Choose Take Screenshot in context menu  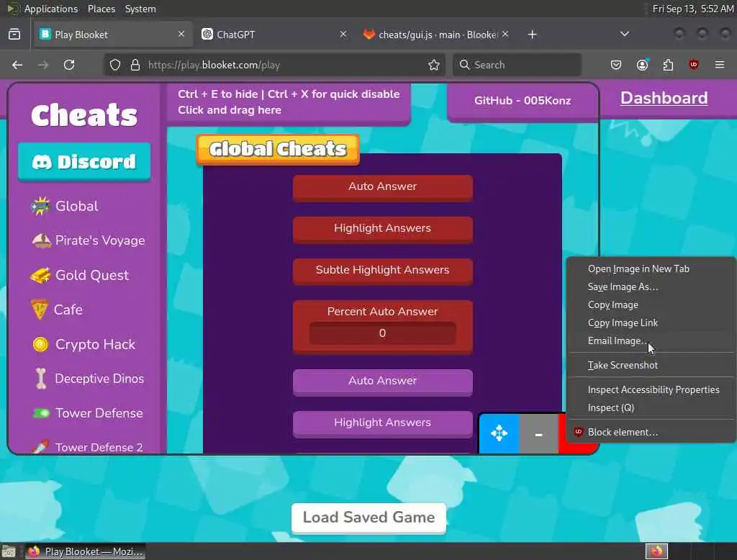click(x=651, y=366)
